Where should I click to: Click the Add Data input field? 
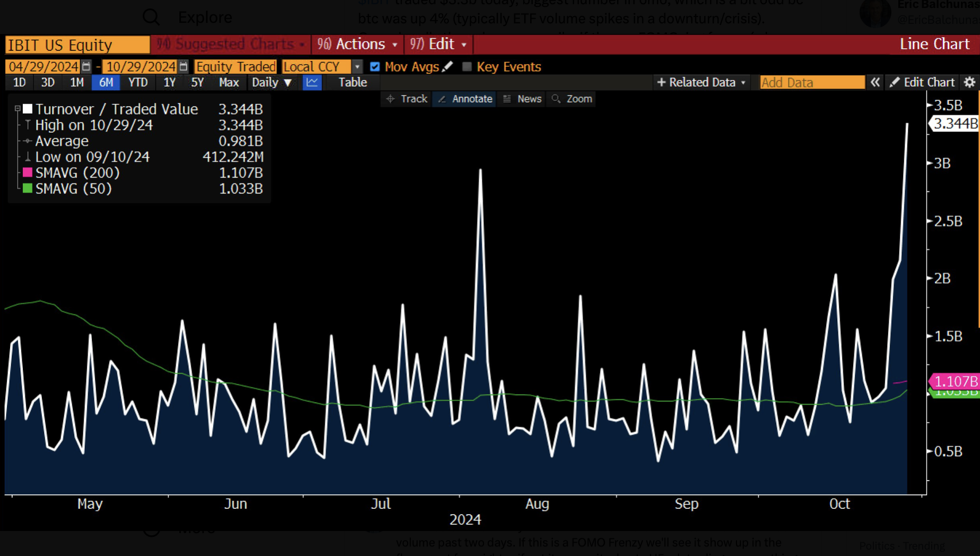[x=812, y=82]
